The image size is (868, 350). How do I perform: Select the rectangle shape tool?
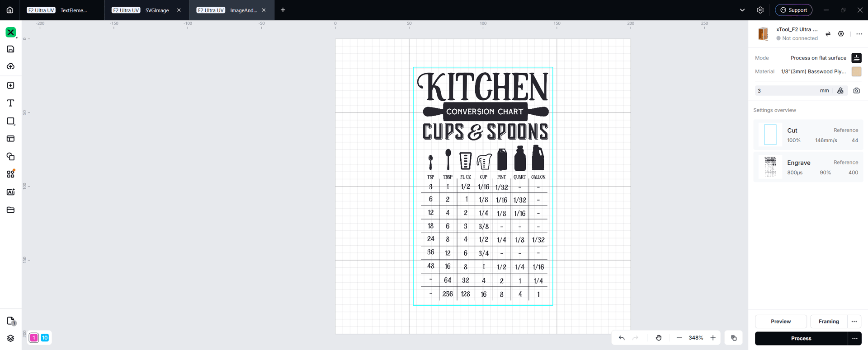(x=11, y=121)
